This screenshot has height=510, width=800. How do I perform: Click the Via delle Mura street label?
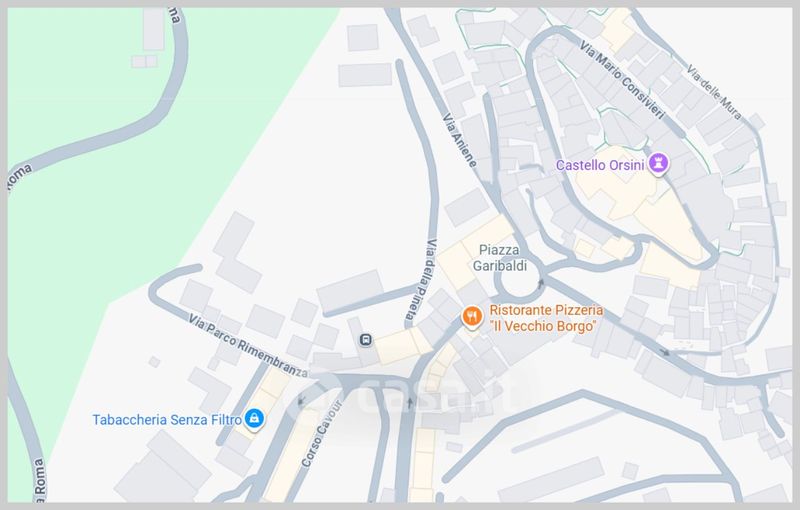713,92
